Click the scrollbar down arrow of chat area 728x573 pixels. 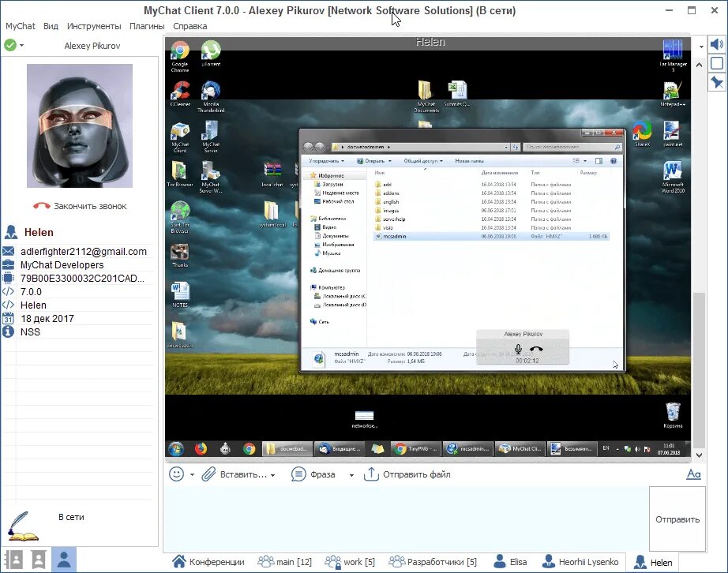click(699, 455)
